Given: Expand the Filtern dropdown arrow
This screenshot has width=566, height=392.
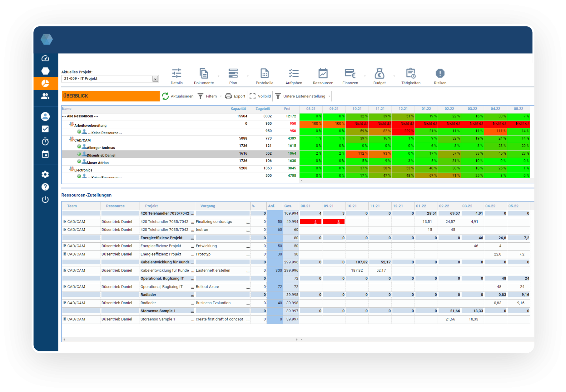Looking at the screenshot, I should point(221,97).
